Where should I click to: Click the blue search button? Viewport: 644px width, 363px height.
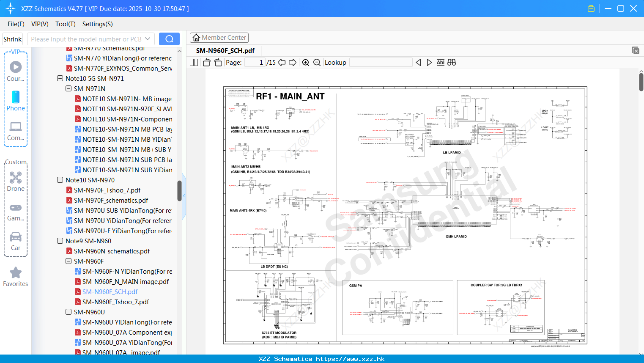tap(169, 39)
